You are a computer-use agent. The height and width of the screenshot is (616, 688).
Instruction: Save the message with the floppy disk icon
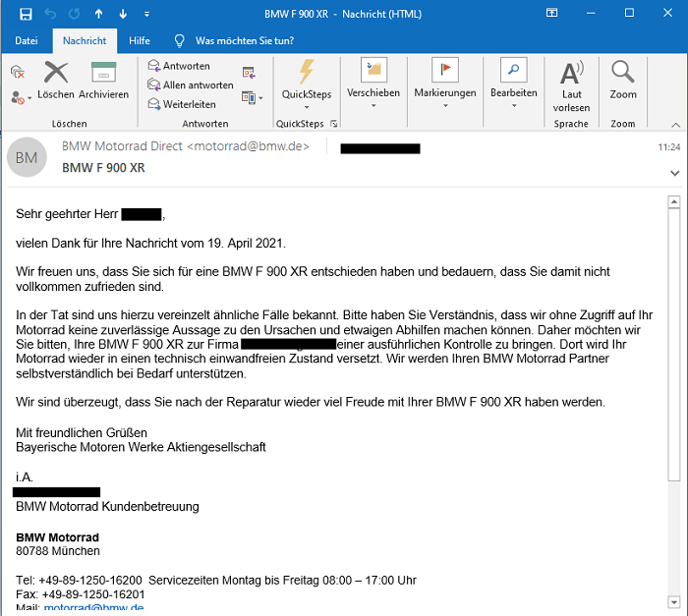pyautogui.click(x=26, y=14)
